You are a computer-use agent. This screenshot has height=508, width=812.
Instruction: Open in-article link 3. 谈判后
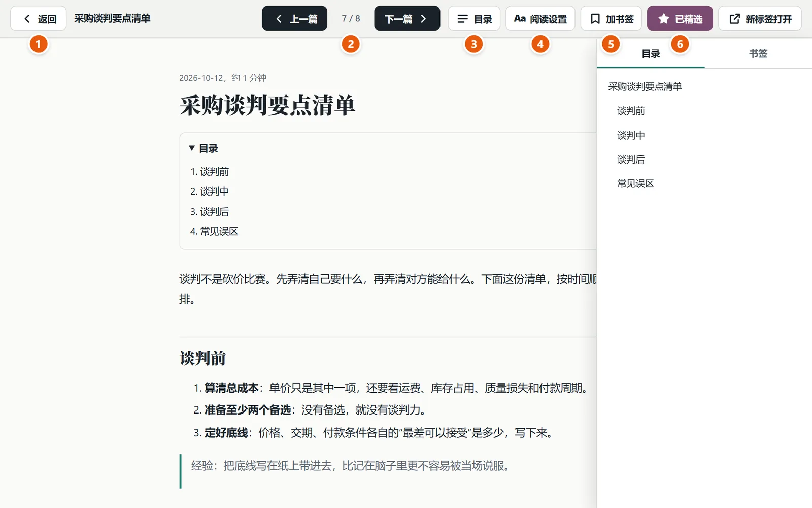214,212
